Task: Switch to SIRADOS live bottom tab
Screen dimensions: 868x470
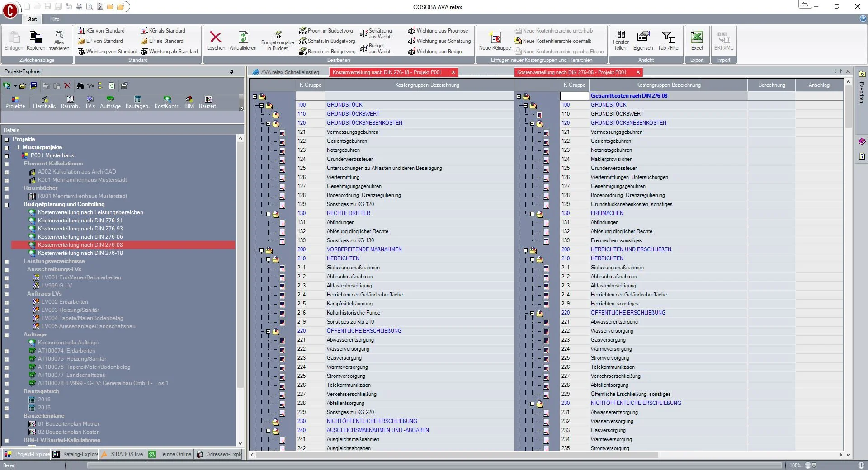Action: click(123, 454)
